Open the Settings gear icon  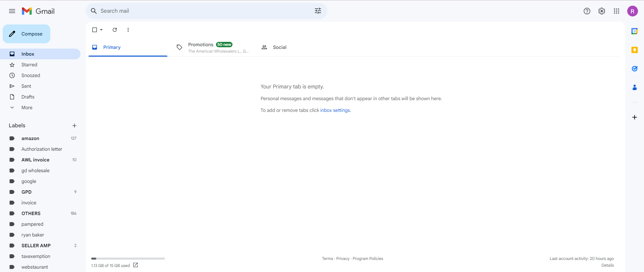coord(602,11)
